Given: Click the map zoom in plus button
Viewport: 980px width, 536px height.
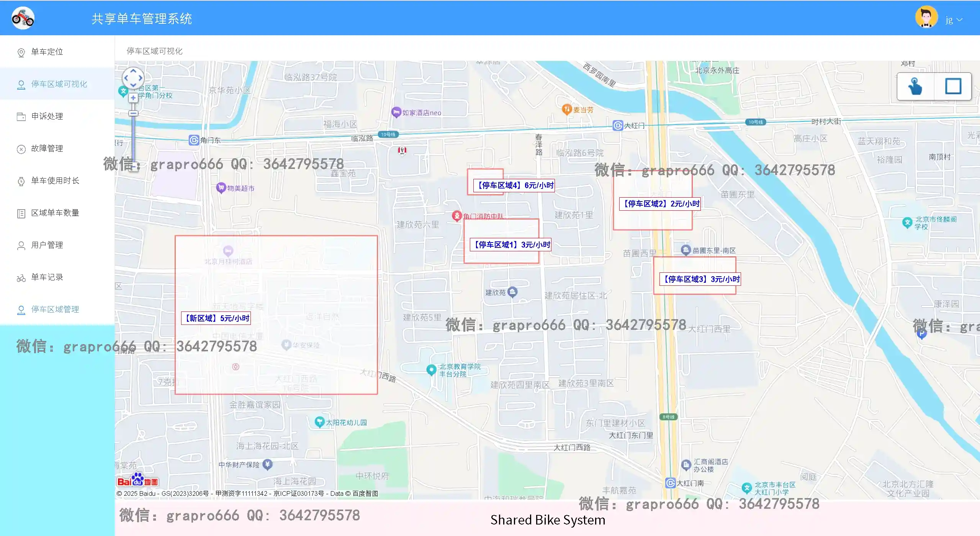Looking at the screenshot, I should click(x=133, y=98).
